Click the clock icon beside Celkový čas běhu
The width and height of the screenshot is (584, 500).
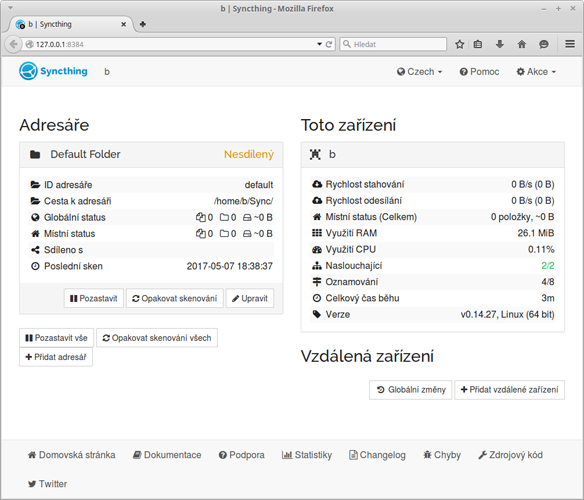click(x=317, y=298)
